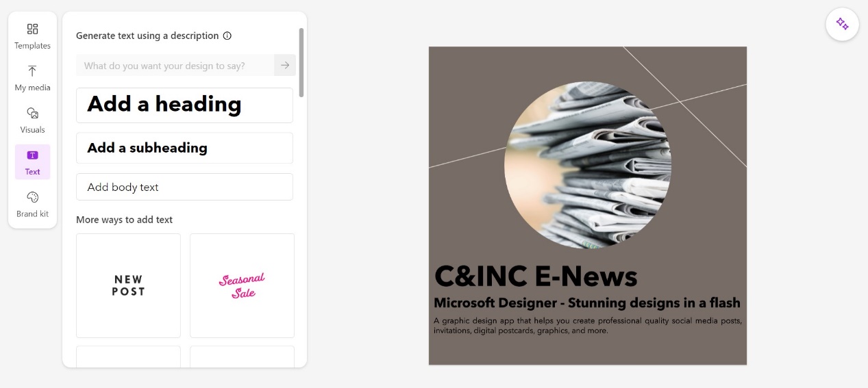This screenshot has width=868, height=388.
Task: Click the text panel scrollbar
Action: (x=301, y=63)
